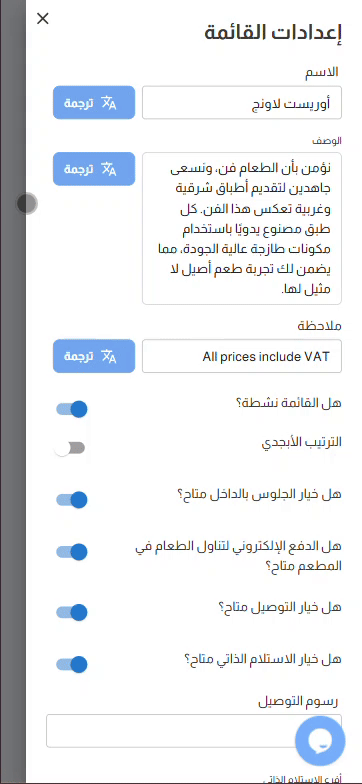Focus the name field containing أوريست لاونج
The image size is (362, 784).
(x=242, y=102)
